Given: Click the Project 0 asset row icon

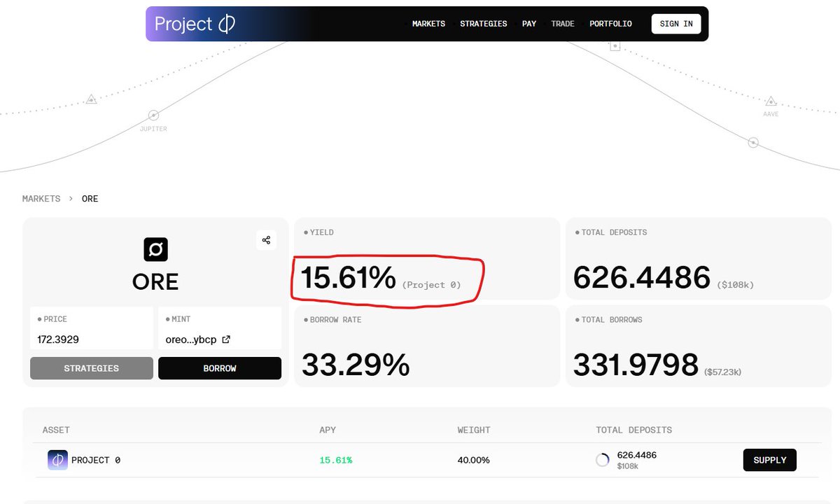Looking at the screenshot, I should (x=57, y=460).
